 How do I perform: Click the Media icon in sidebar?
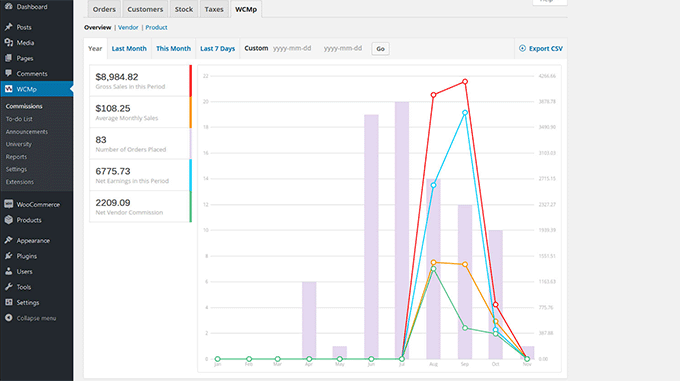tap(9, 42)
